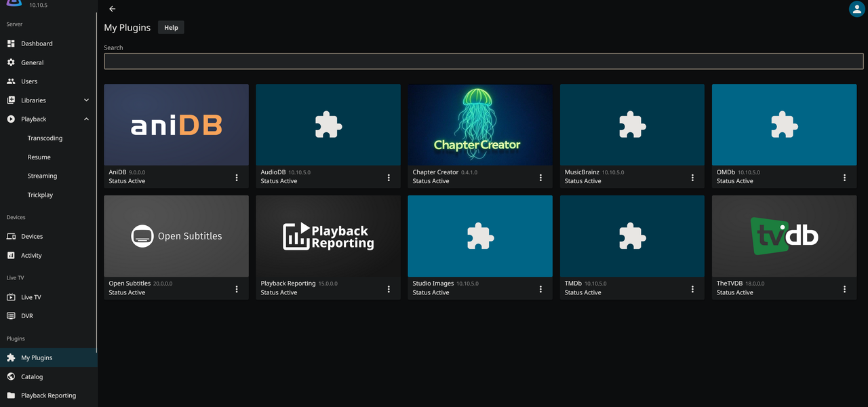Viewport: 868px width, 407px height.
Task: Open the three-dot menu for AniDB
Action: [237, 178]
